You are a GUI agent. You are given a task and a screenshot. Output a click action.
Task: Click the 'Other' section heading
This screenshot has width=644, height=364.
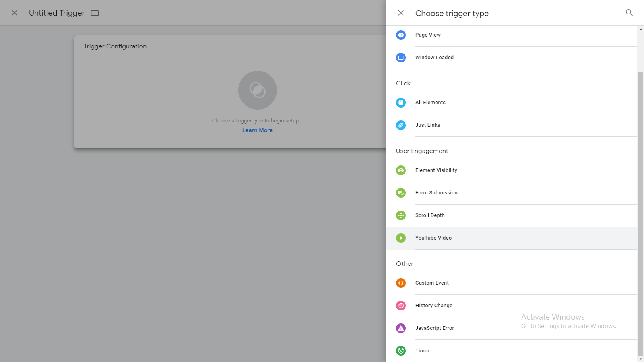405,264
